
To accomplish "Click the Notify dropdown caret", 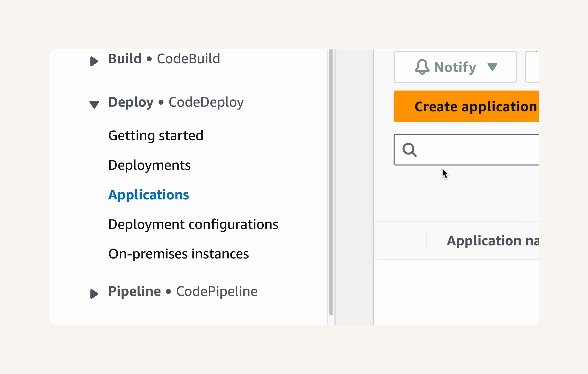I will pyautogui.click(x=492, y=67).
